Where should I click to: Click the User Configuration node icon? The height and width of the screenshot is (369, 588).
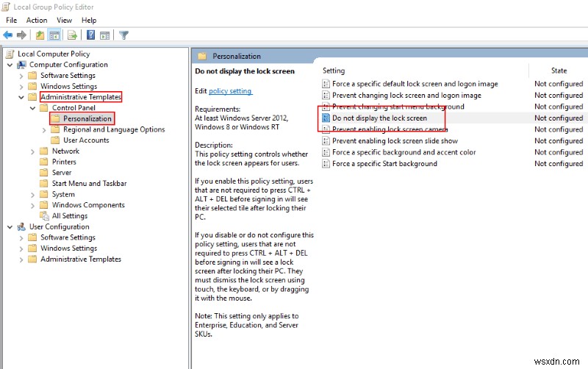[21, 227]
